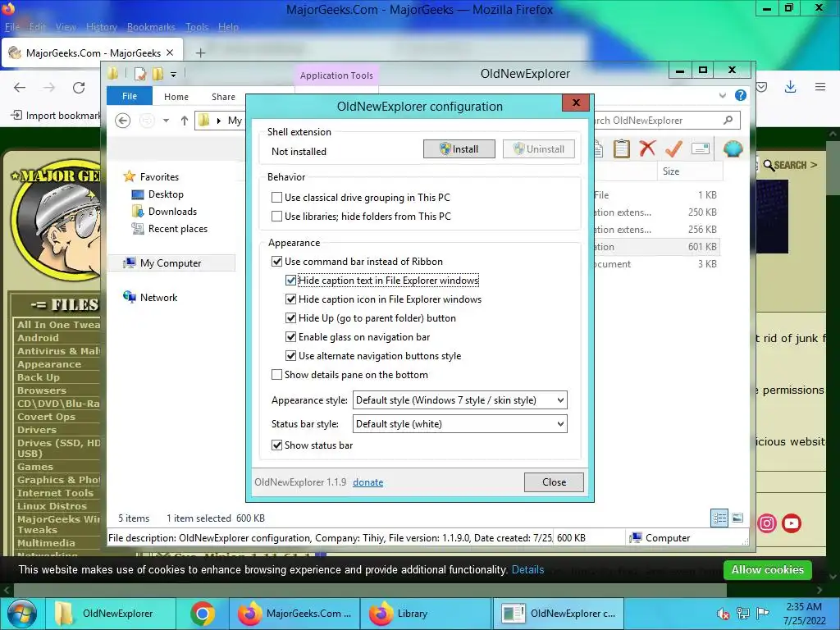This screenshot has width=840, height=630.
Task: Open Quick Access Toolbar customize arrow
Action: (174, 75)
